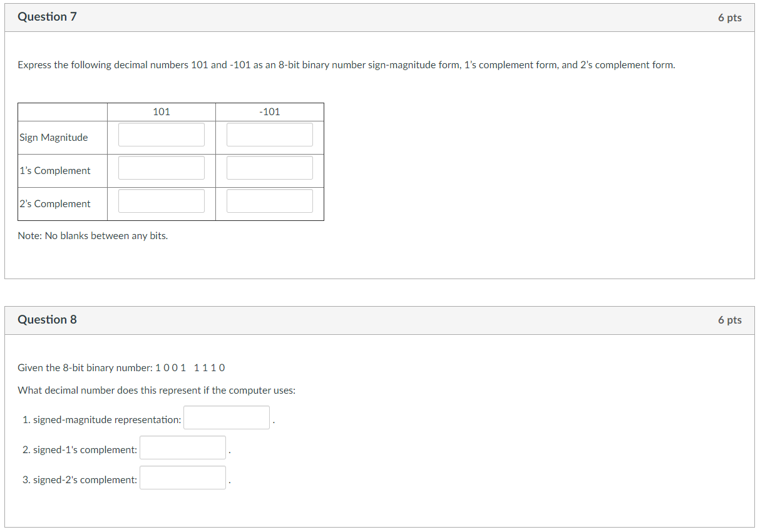Click the '2. signed-1's complement:' label
Screen dimensions: 765x532
[x=80, y=450]
